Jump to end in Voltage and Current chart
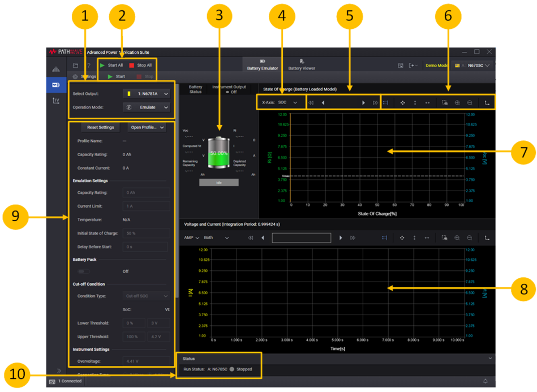 coord(353,238)
